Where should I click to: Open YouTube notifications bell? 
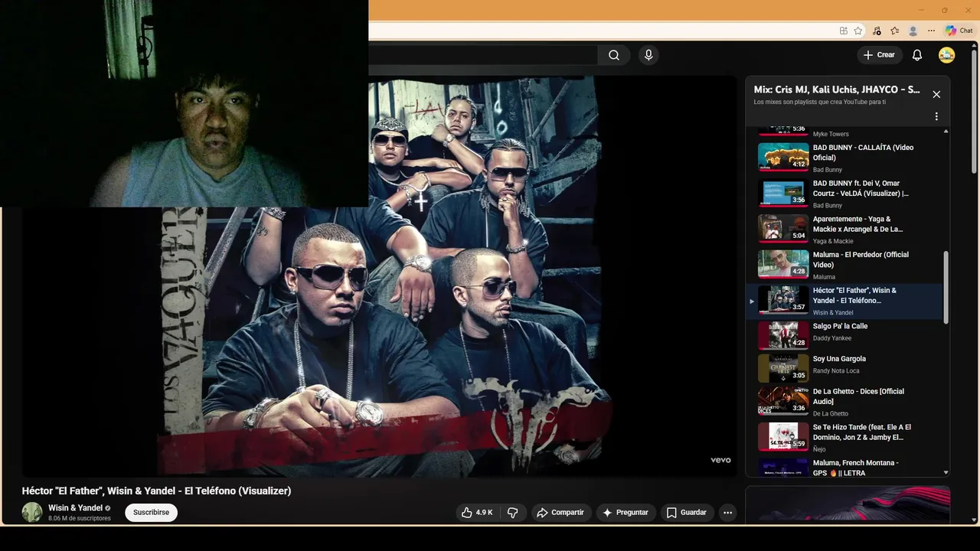[917, 55]
